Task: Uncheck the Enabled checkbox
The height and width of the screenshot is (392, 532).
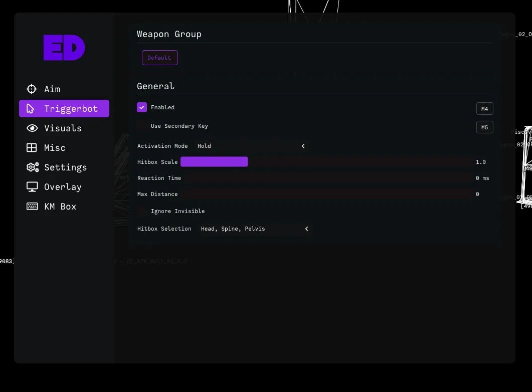Action: tap(142, 107)
